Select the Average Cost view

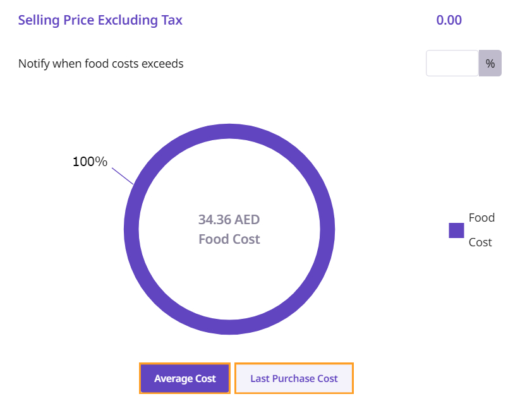pos(184,379)
